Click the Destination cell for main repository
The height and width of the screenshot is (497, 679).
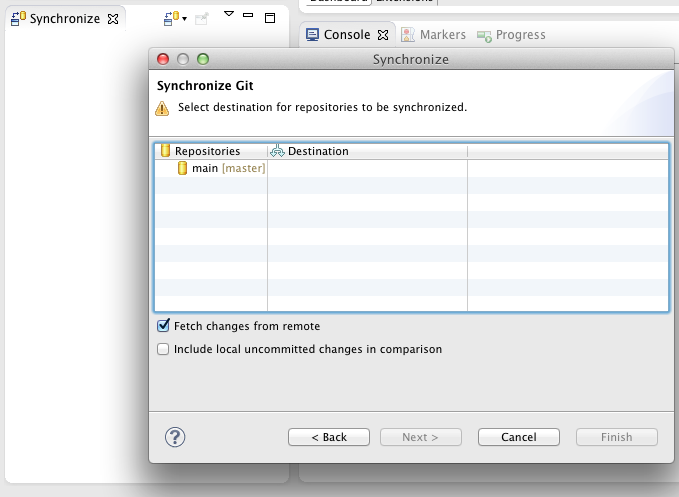click(x=368, y=168)
